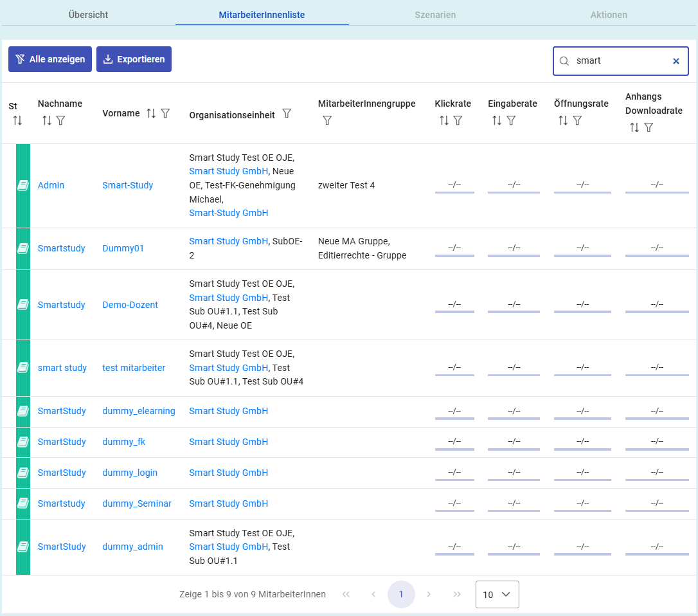
Task: Go to the Aktionen tab
Action: pyautogui.click(x=609, y=15)
